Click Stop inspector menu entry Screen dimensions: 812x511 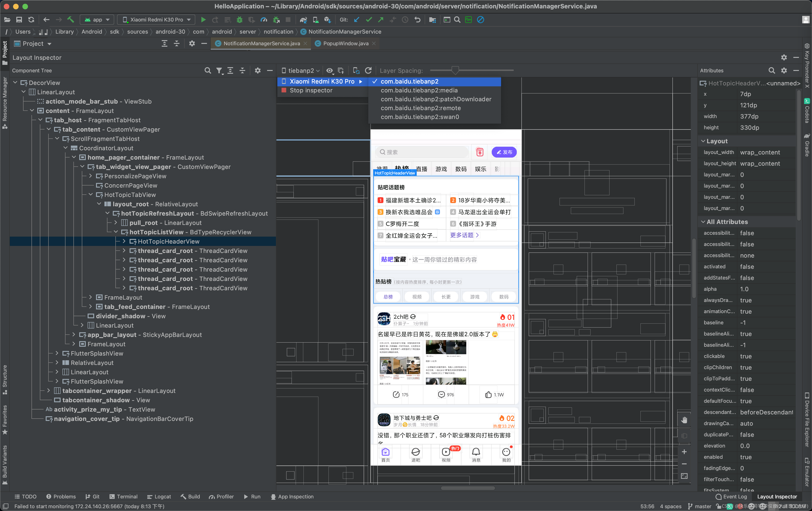point(311,90)
